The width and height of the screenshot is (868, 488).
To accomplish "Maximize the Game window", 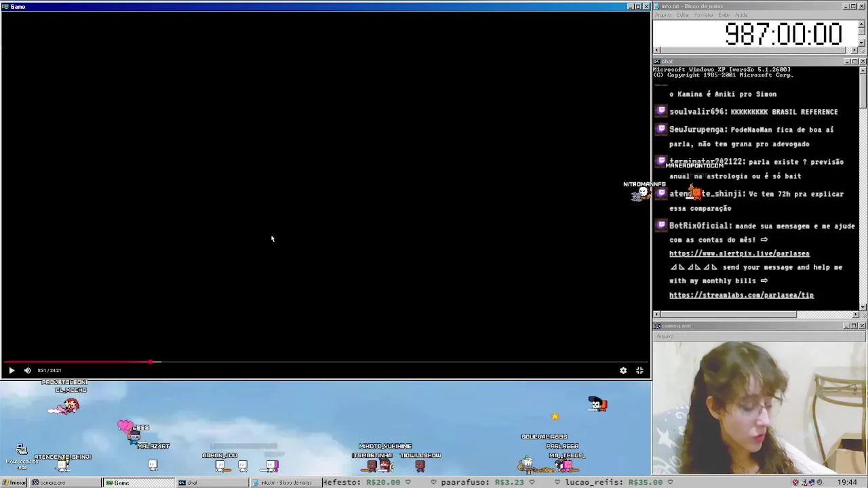I will click(x=638, y=7).
